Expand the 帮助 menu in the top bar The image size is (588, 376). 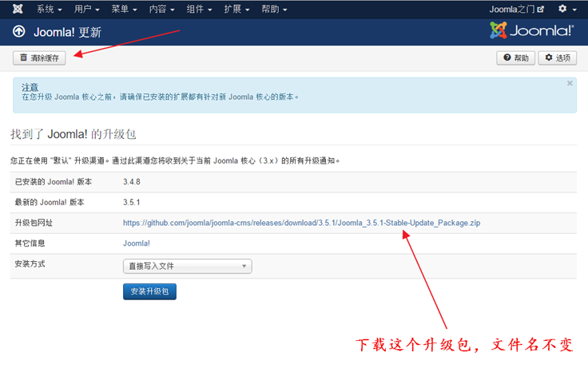tap(275, 9)
